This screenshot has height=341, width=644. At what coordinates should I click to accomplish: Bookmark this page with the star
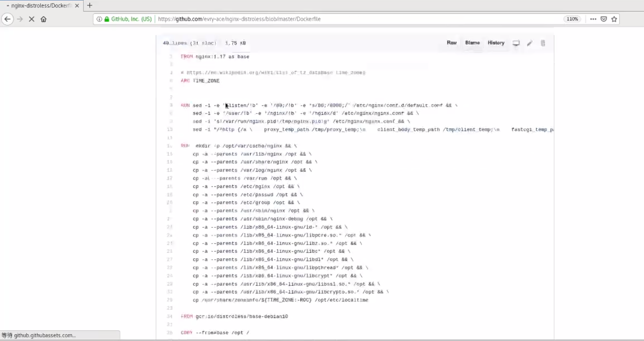click(614, 19)
